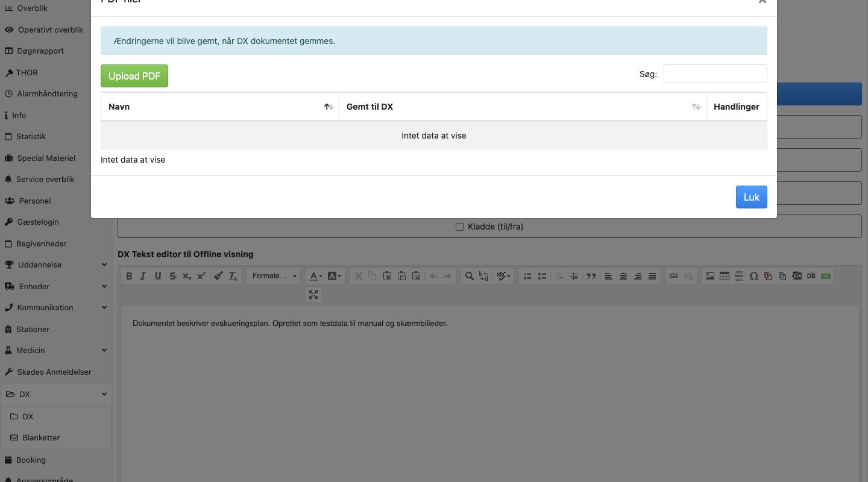Open the spell check ABC dropdown
Viewport: 868px width, 482px height.
pyautogui.click(x=503, y=276)
